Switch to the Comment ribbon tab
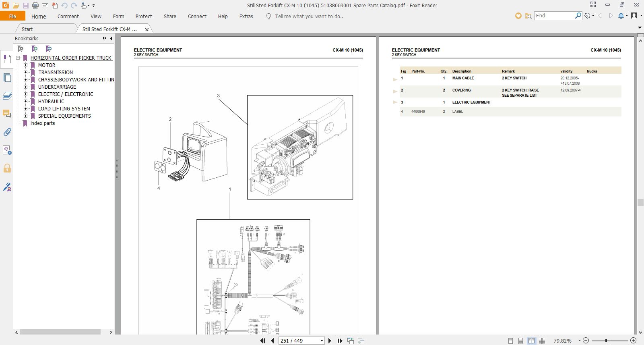644x345 pixels. click(68, 17)
